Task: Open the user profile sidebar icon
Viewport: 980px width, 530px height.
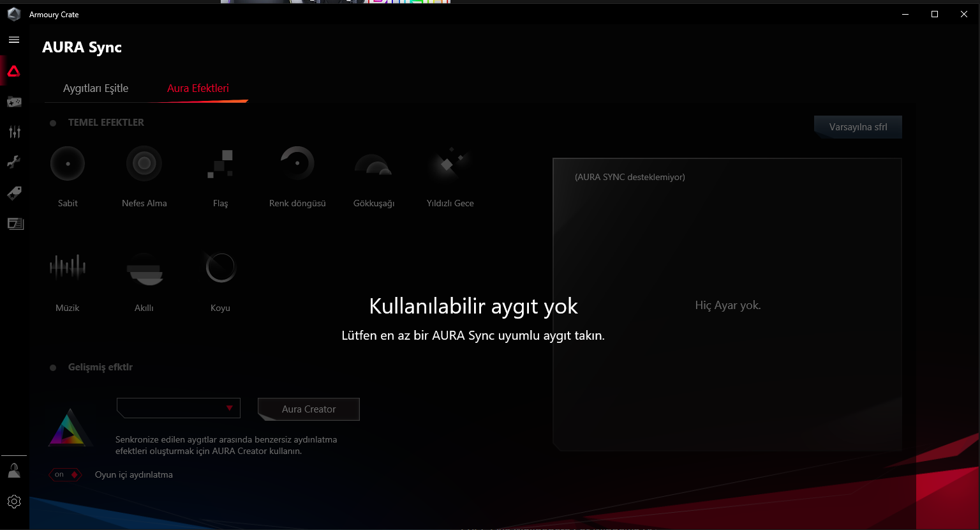Action: pyautogui.click(x=14, y=471)
